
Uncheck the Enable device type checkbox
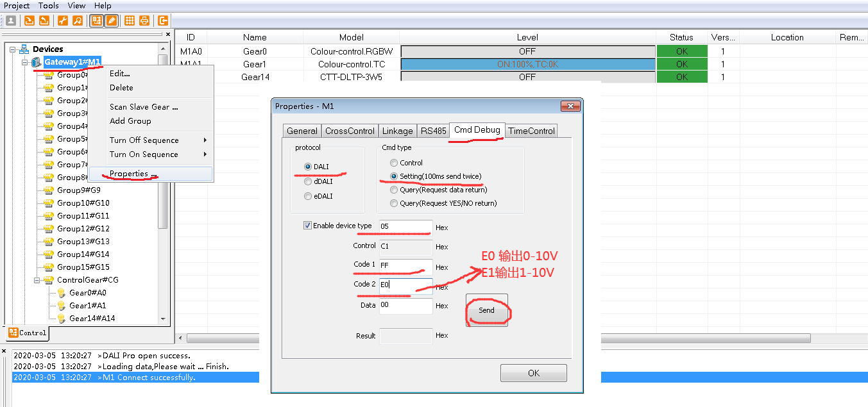(x=307, y=226)
